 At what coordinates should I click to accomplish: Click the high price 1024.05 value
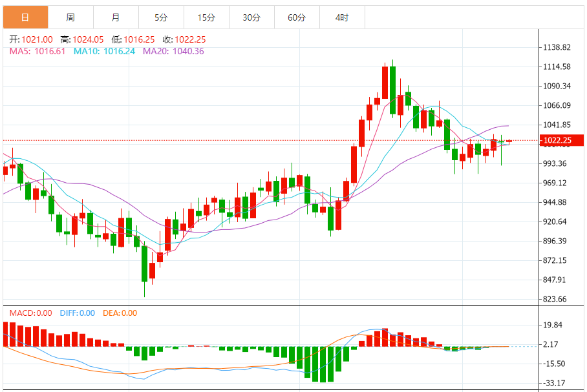tap(88, 39)
